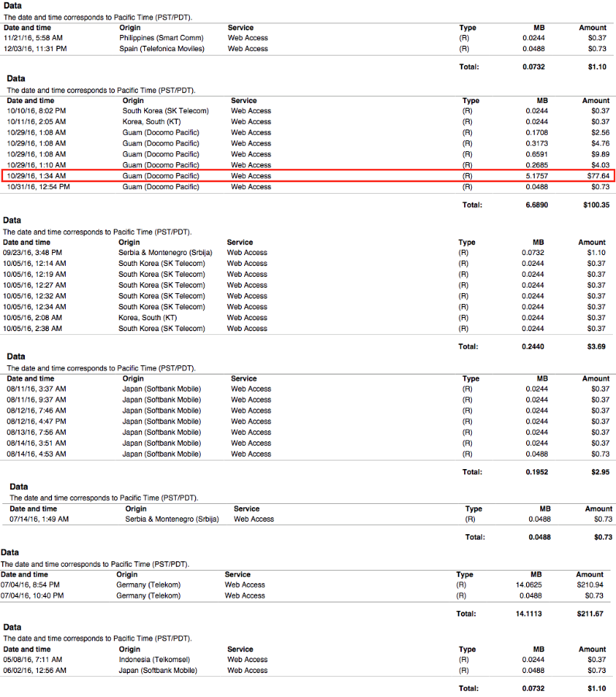This screenshot has height=697, width=616.
Task: Click the date '10/05/16, 2:38 AM'
Action: click(x=33, y=329)
